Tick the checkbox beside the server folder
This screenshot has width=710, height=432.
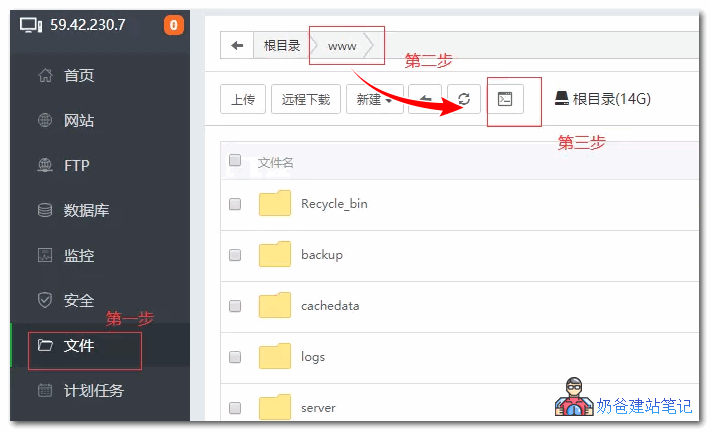point(235,407)
